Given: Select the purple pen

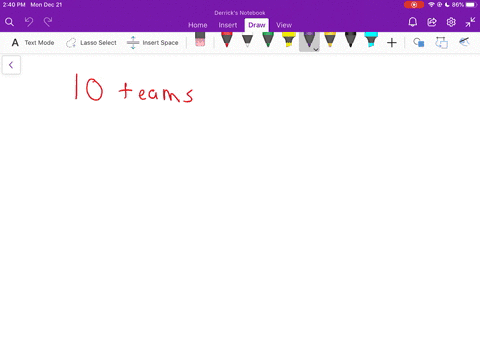Looking at the screenshot, I should [x=309, y=40].
